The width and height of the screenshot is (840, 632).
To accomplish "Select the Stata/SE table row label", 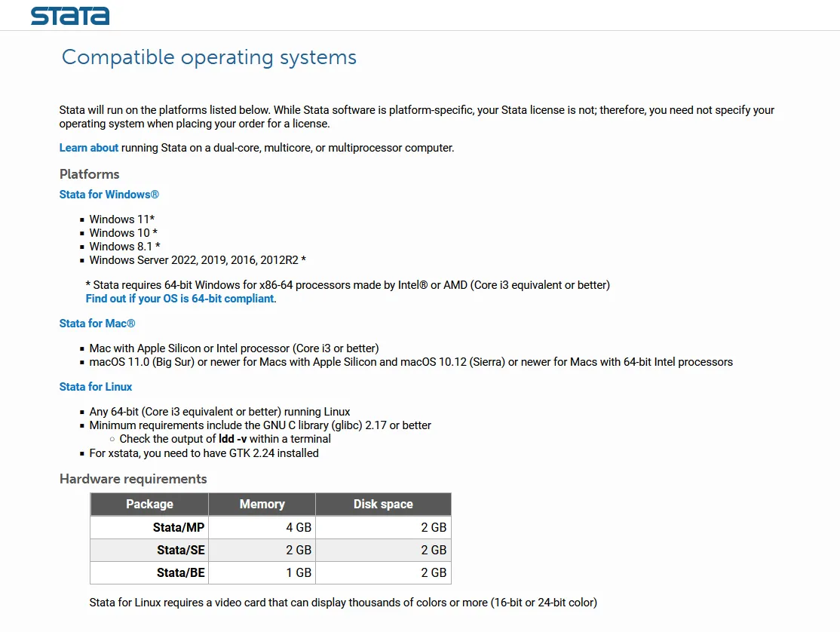I will pos(180,550).
